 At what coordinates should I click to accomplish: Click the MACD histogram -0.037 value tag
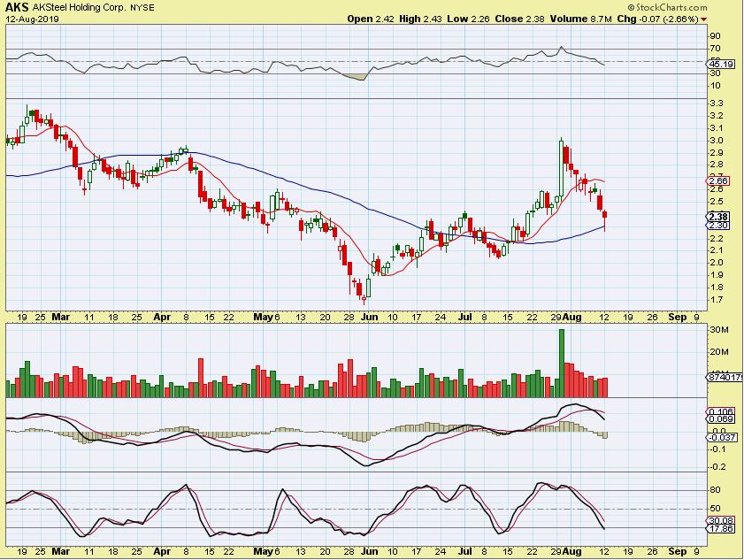722,437
